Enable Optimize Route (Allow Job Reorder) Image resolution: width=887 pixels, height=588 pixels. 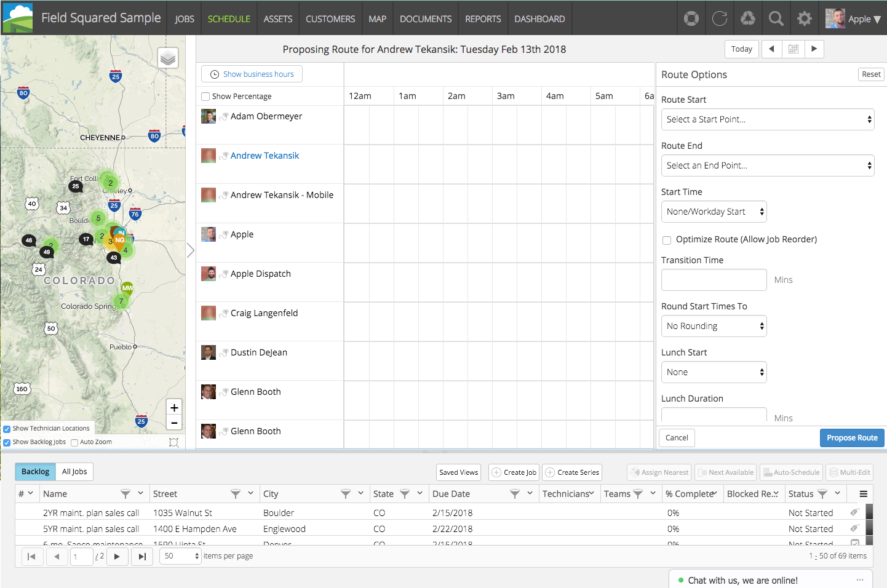pyautogui.click(x=667, y=240)
